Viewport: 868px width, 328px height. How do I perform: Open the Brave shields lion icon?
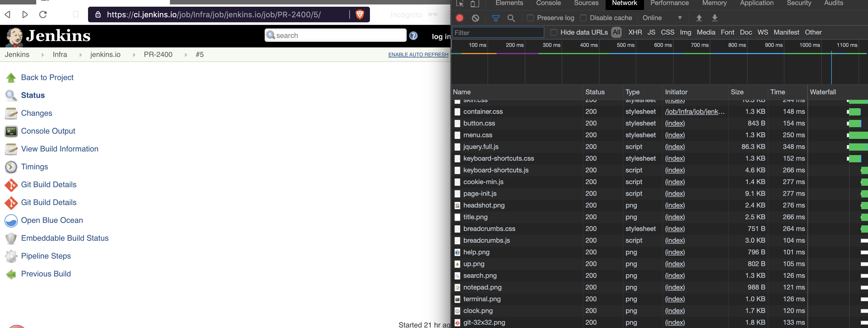coord(360,15)
